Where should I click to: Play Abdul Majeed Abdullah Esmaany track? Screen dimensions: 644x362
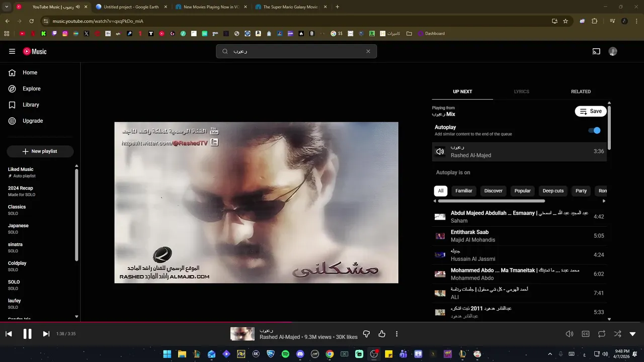(x=519, y=217)
